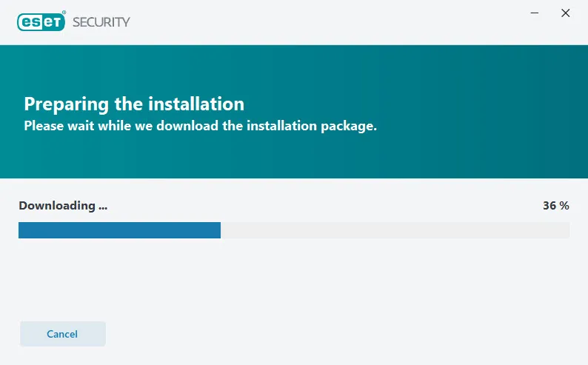Click the ellipsis after Downloading
Screen dimensions: 588x365
103,208
